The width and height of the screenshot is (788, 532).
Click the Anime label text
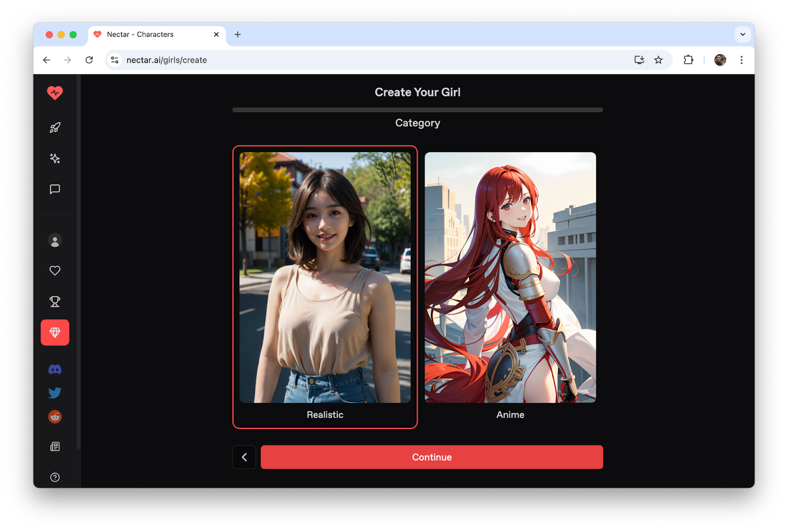tap(510, 415)
